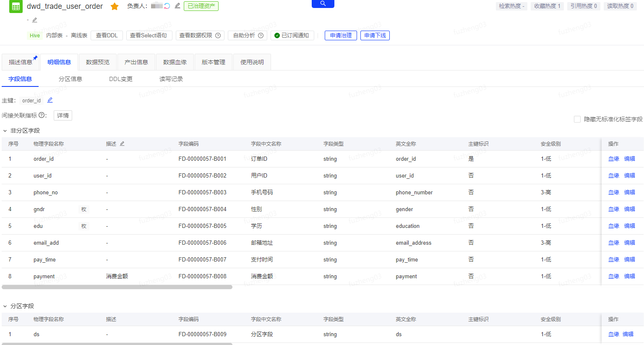Click the refresh icon next to owner name
Image resolution: width=644 pixels, height=345 pixels.
pos(167,6)
